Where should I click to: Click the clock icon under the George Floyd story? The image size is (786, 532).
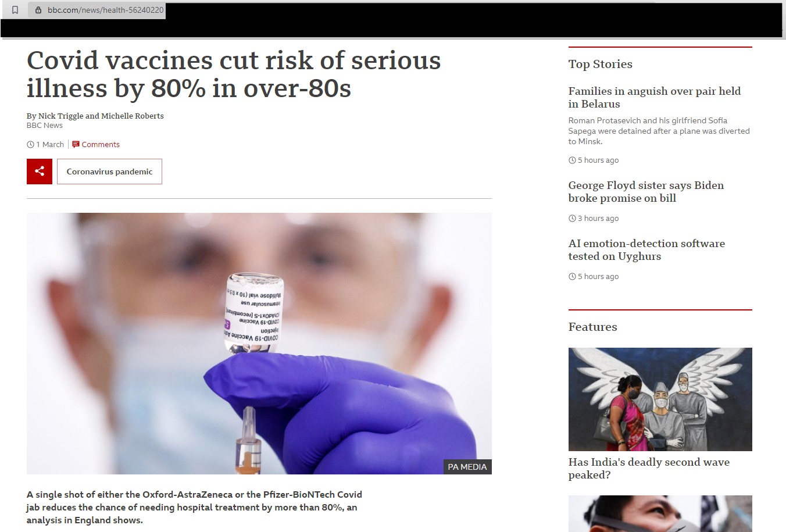click(572, 218)
